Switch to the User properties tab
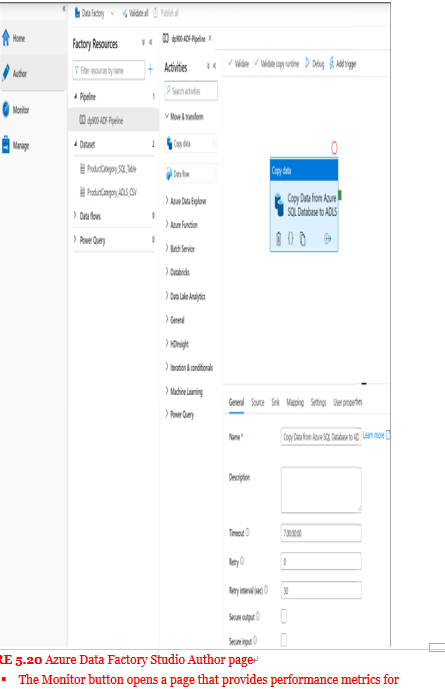445x689 pixels. coord(347,402)
